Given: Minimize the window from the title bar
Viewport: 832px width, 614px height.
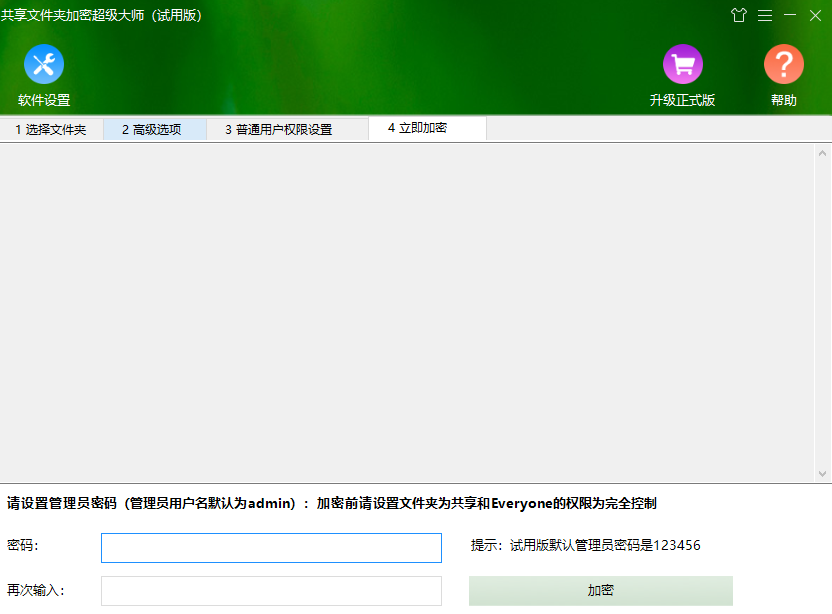Looking at the screenshot, I should 790,15.
